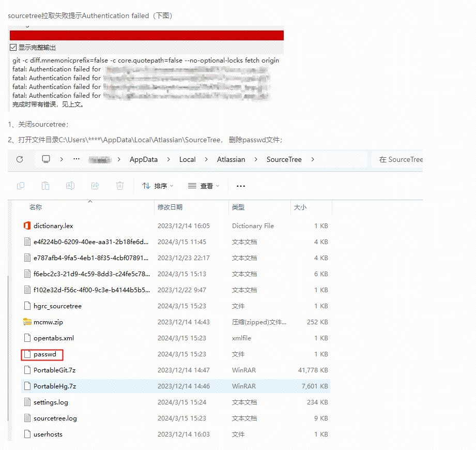Select the userhosts file name
Viewport: 476px width, 450px height.
point(48,434)
